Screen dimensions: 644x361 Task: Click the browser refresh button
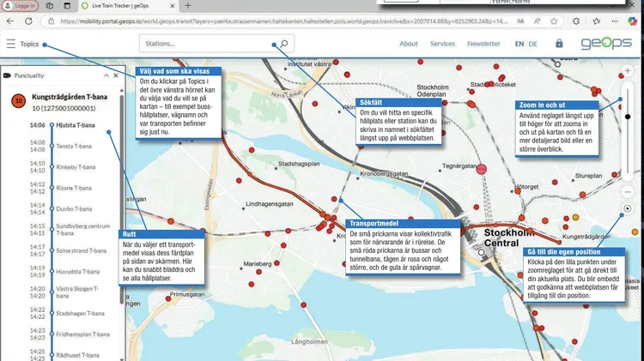[x=28, y=21]
